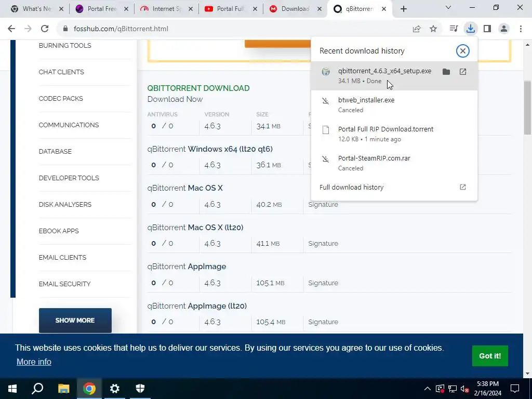
Task: Open Signature link for Mac OS X (lt20) 41.1 MB
Action: (323, 244)
